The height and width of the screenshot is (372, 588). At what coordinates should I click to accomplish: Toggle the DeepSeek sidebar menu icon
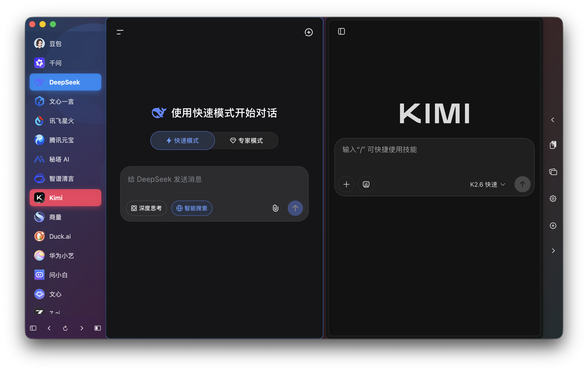120,32
